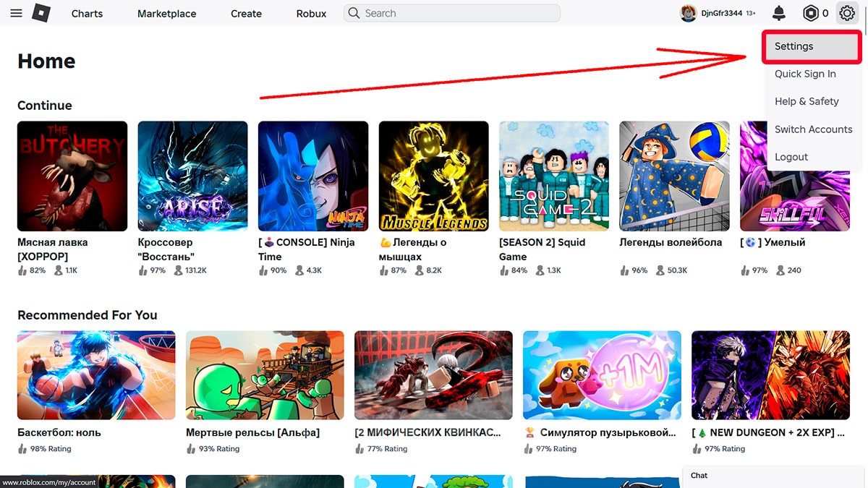Viewport: 868px width, 488px height.
Task: Select Settings from the dropdown menu
Action: [x=813, y=46]
